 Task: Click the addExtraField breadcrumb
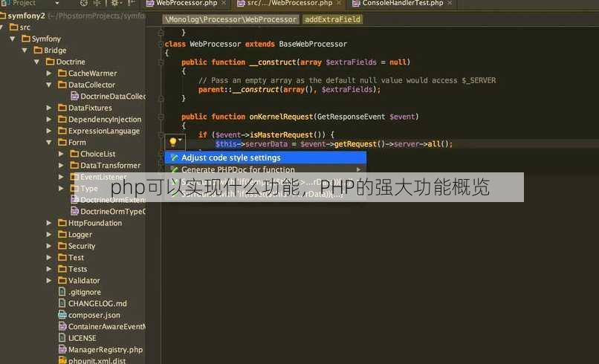332,19
